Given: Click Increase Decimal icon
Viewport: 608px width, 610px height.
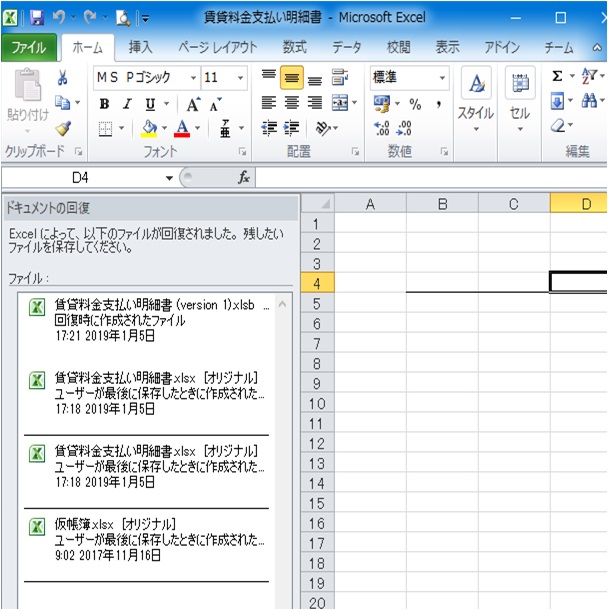Looking at the screenshot, I should click(x=381, y=128).
